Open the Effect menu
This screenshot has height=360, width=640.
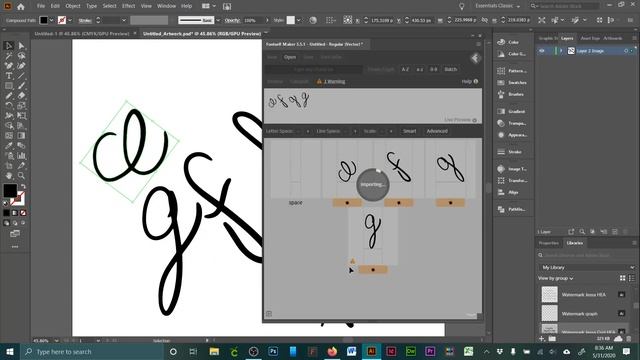(129, 6)
